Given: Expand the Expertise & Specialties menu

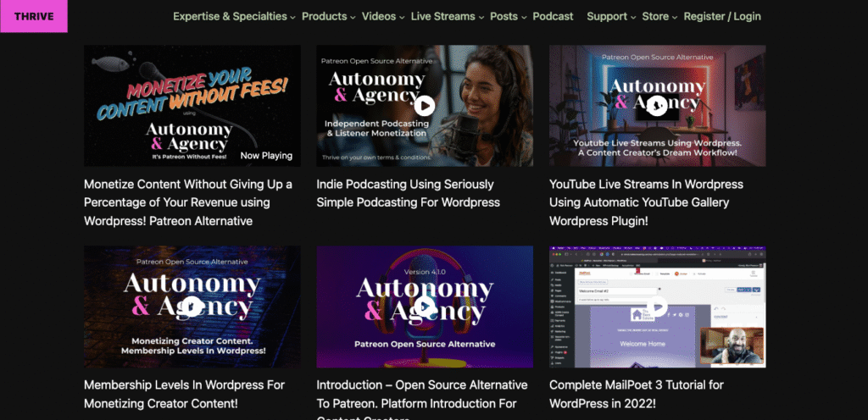Looking at the screenshot, I should (234, 16).
